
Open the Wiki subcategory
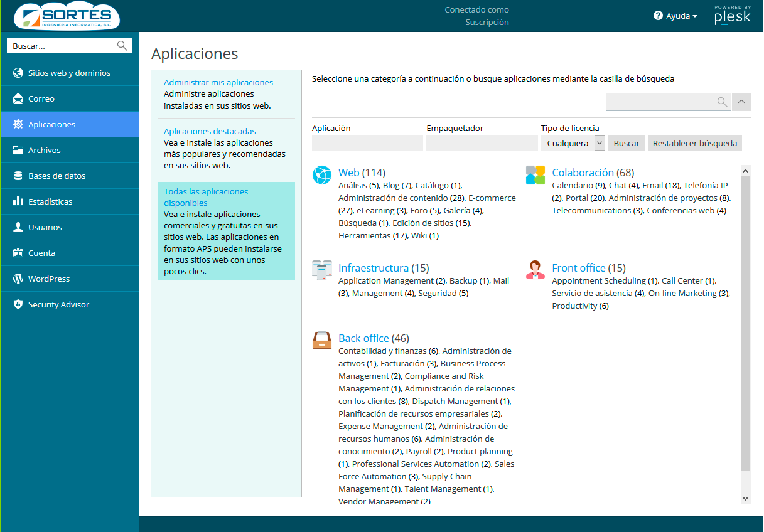pos(419,235)
